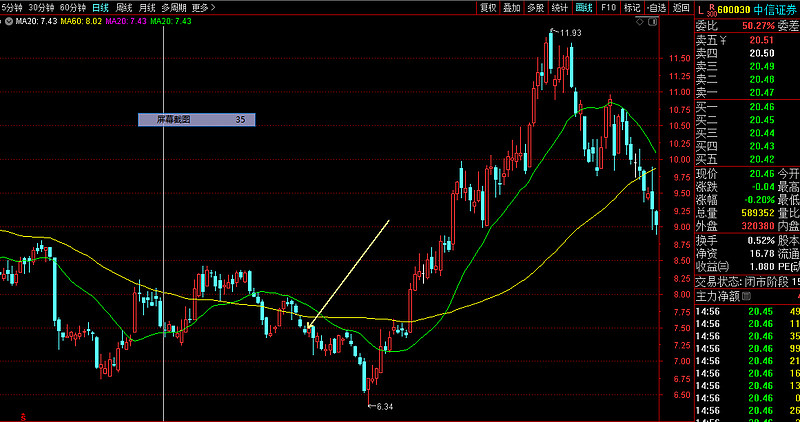This screenshot has height=422, width=800.
Task: Select the 周线 weekly chart tab
Action: pyautogui.click(x=124, y=8)
